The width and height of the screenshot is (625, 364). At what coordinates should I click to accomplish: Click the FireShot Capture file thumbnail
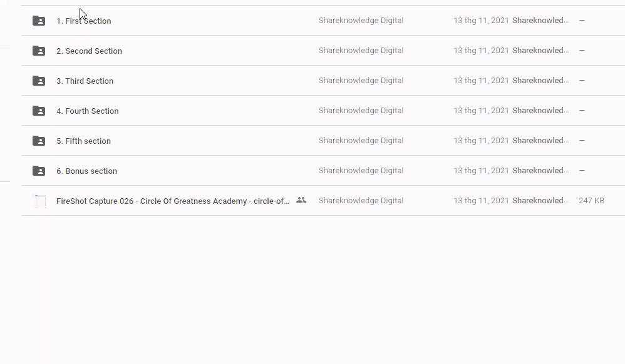39,201
